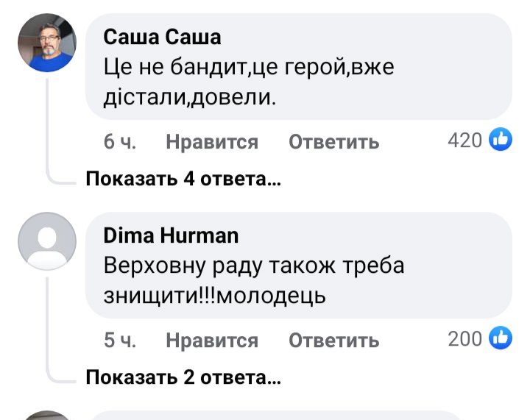Viewport: 530px width, 420px height.
Task: Open the 5 ч. comment timestamp
Action: point(119,341)
